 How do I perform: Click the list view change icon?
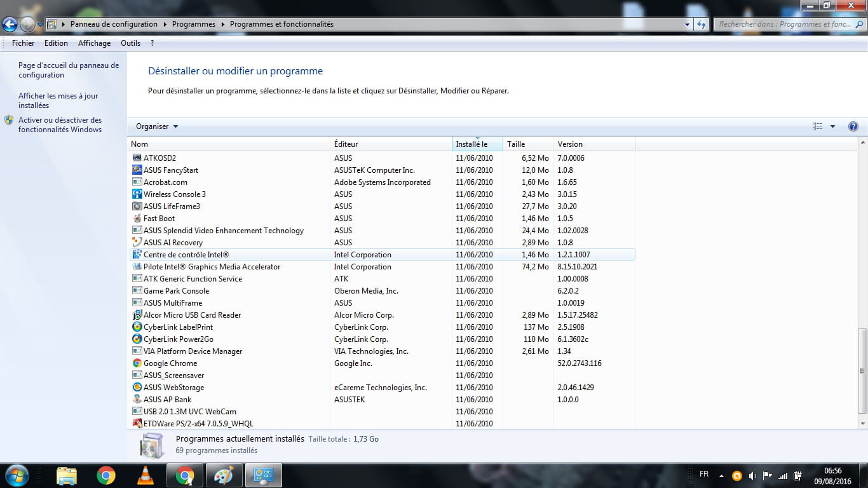click(818, 126)
